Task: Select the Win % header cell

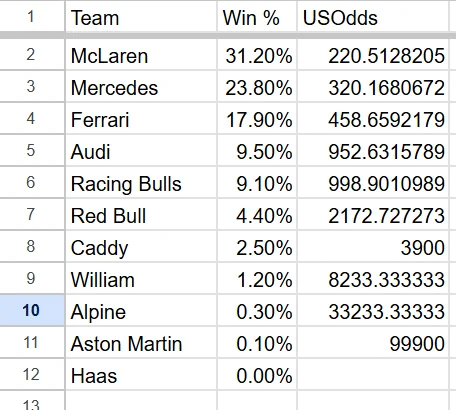Action: coord(257,17)
